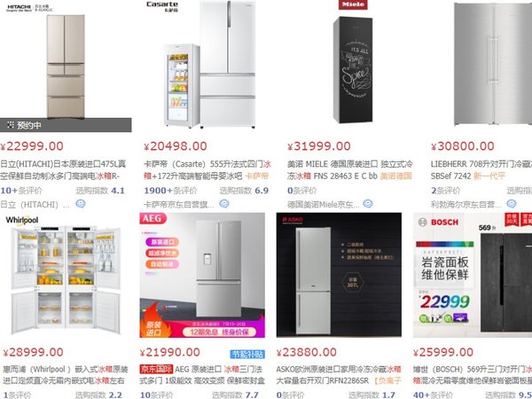
Task: Open the Bosch 569L fridge promo image
Action: pos(473,275)
